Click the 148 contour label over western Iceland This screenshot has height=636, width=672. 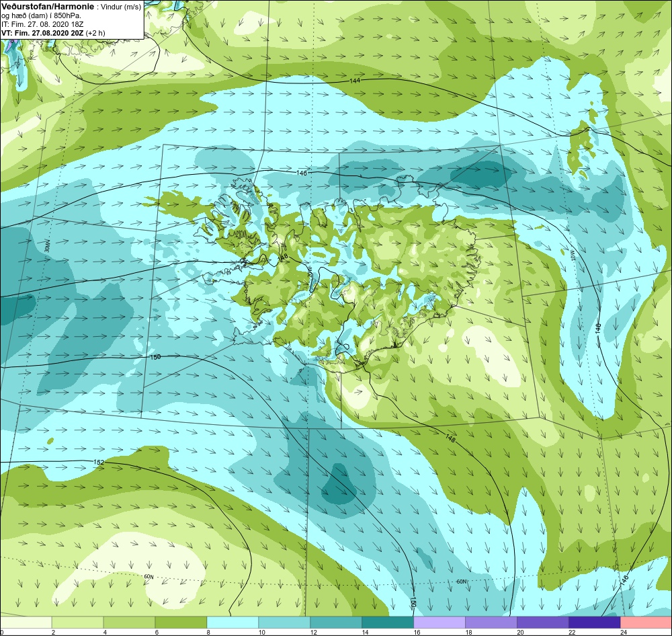(x=282, y=257)
